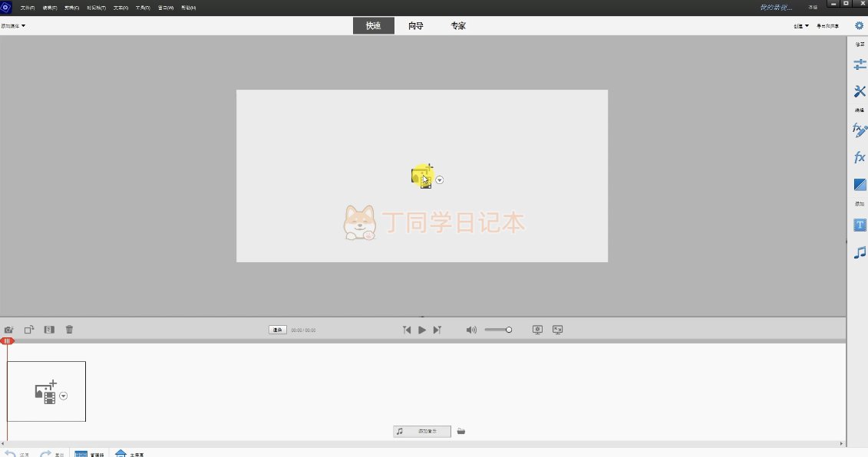Open the Effects fx panel
Screen dimensions: 868x457
click(860, 157)
